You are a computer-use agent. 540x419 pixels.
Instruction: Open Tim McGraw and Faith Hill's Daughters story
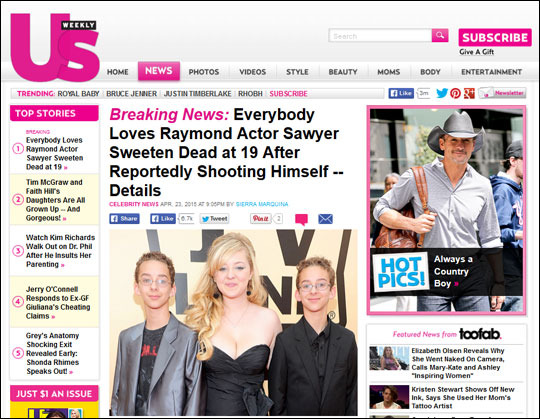(x=55, y=200)
